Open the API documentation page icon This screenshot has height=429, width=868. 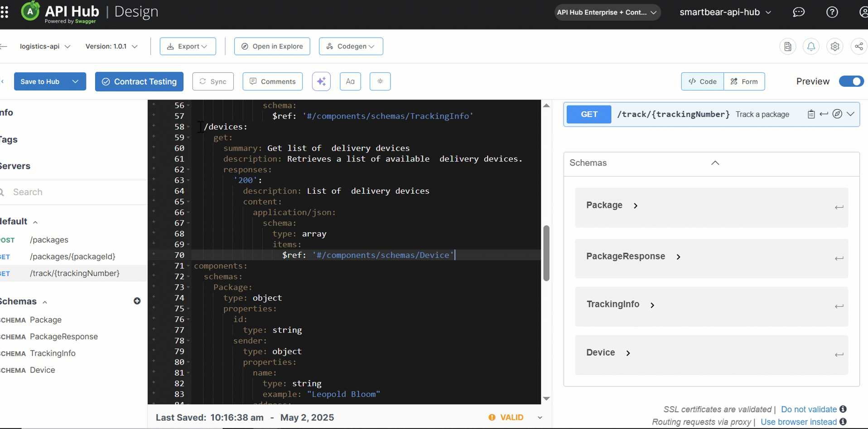788,47
